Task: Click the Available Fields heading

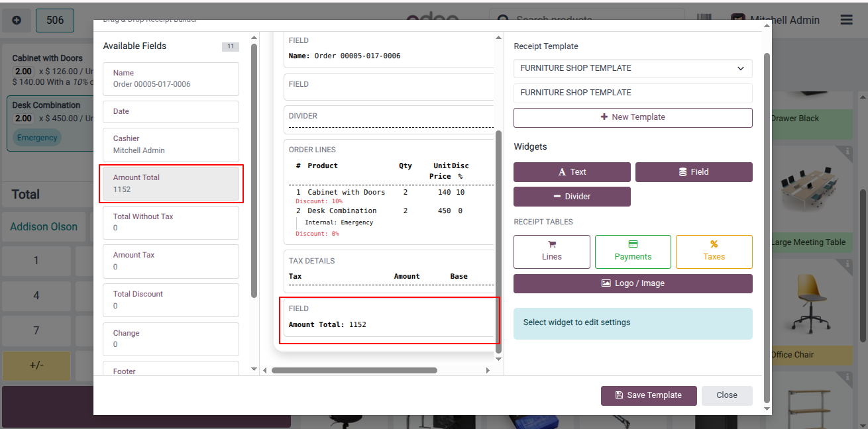Action: pos(135,46)
